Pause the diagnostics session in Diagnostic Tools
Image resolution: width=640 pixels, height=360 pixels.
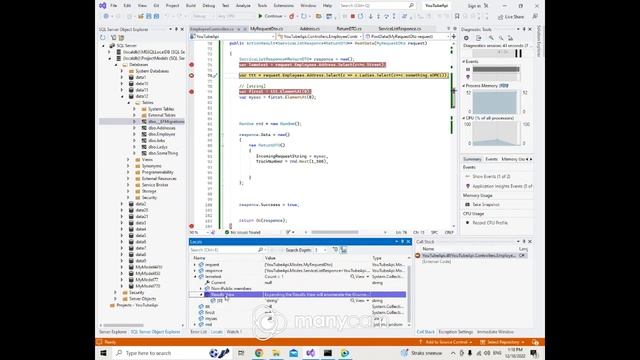[x=518, y=53]
